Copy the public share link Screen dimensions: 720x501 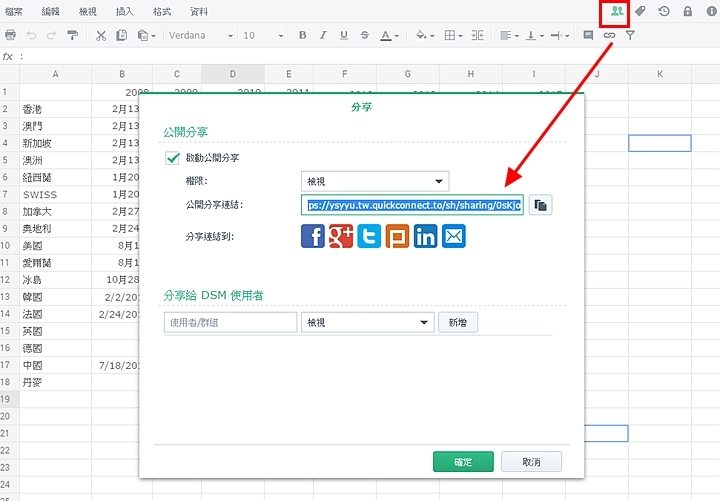(x=540, y=205)
